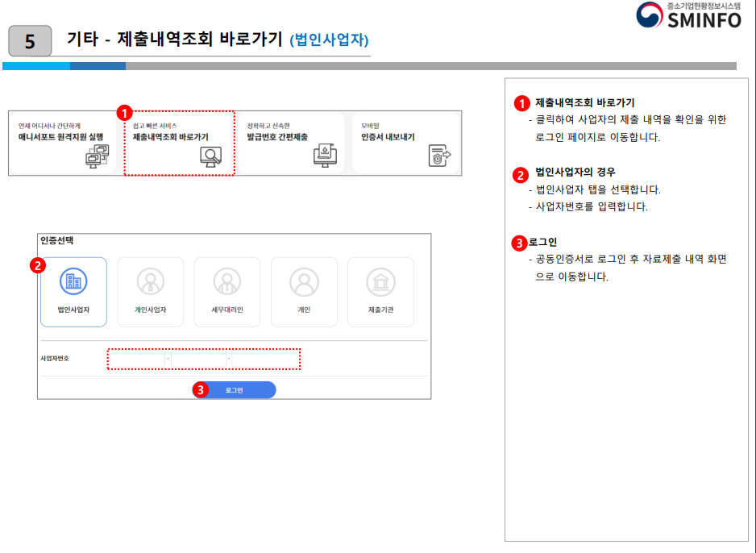
Task: Click the bank icon on the 제출기관 tile
Action: pos(380,283)
